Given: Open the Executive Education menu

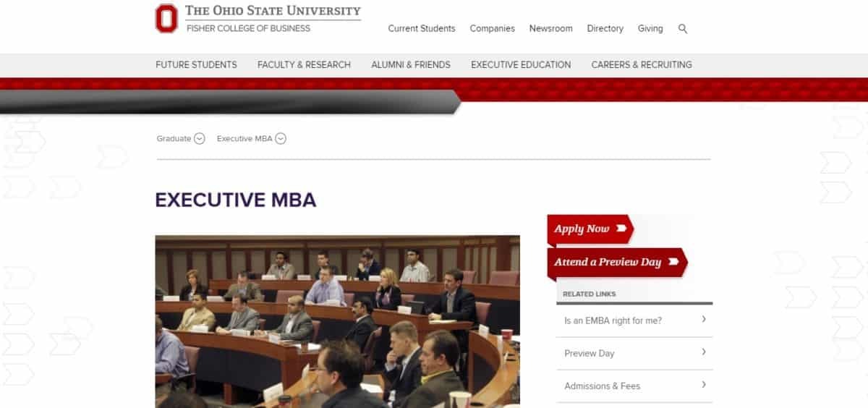Looking at the screenshot, I should [x=521, y=64].
